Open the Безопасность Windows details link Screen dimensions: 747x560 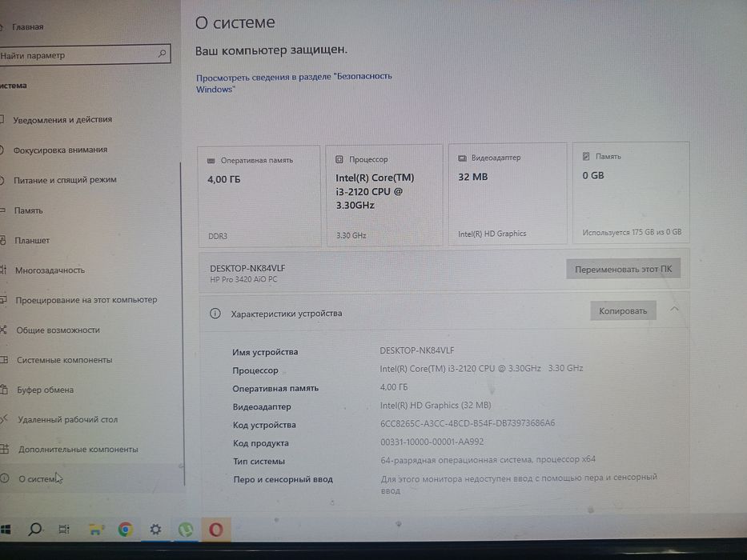coord(294,82)
